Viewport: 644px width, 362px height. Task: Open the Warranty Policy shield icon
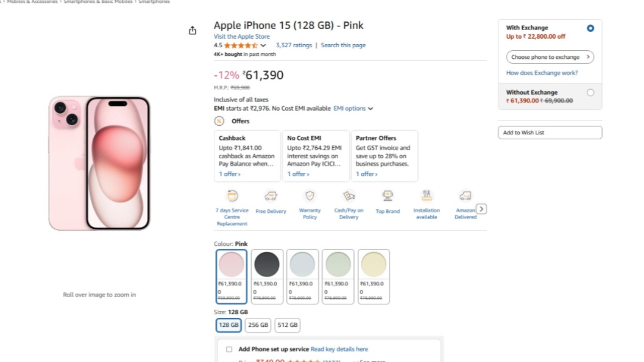point(310,196)
